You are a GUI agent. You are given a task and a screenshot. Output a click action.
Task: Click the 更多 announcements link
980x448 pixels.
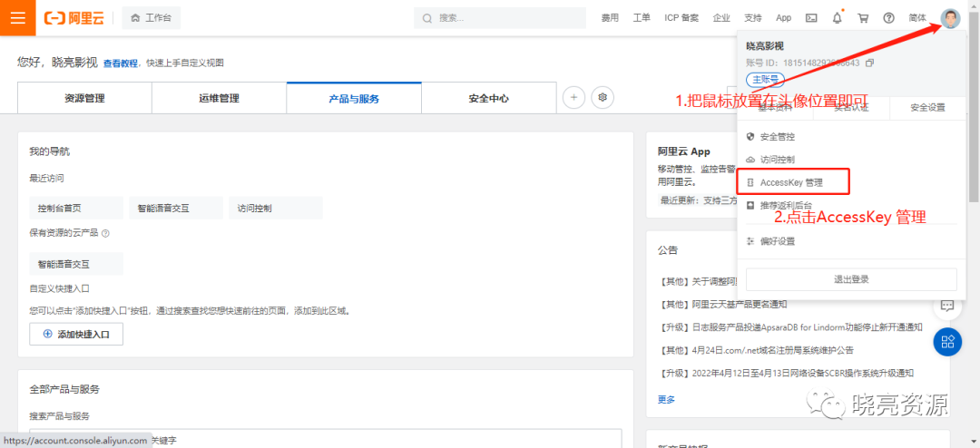666,399
